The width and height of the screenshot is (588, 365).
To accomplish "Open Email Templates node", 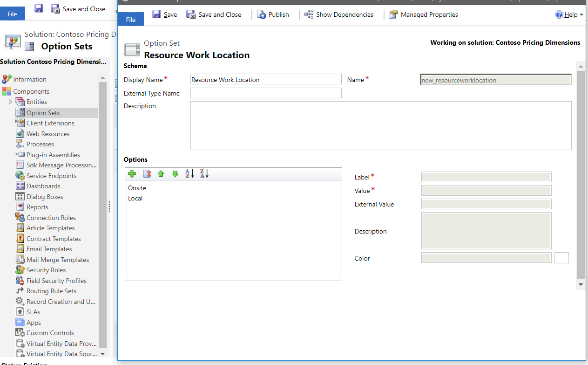I will tap(49, 249).
